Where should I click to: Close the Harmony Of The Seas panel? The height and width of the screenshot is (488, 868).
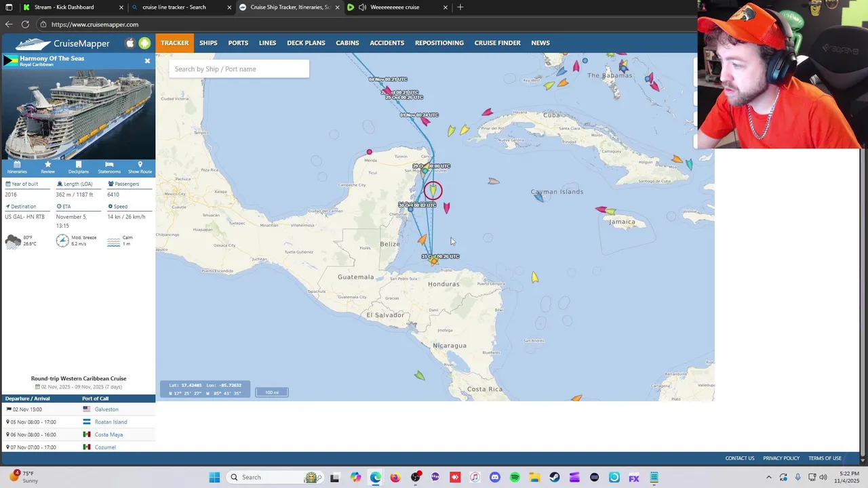click(x=147, y=61)
